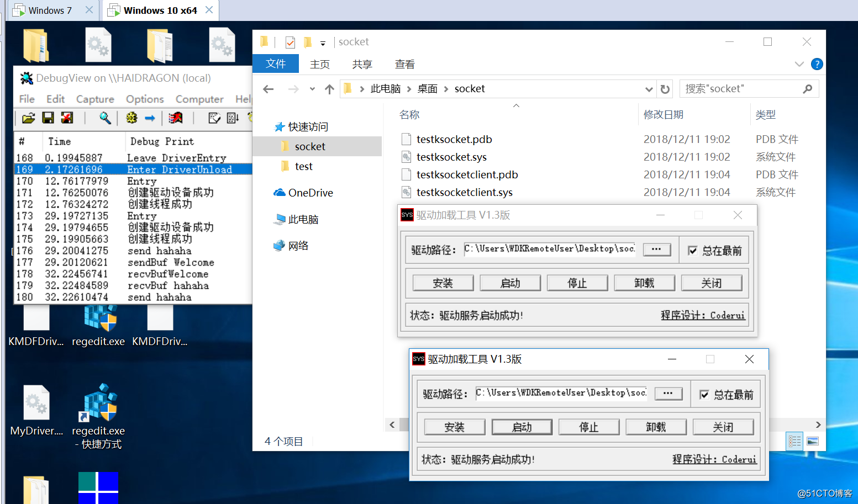The image size is (858, 504).
Task: Open the Edit menu in DebugView
Action: (x=55, y=99)
